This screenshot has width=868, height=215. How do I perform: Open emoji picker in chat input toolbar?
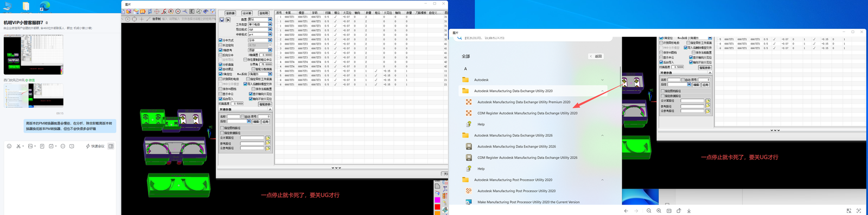coord(9,146)
